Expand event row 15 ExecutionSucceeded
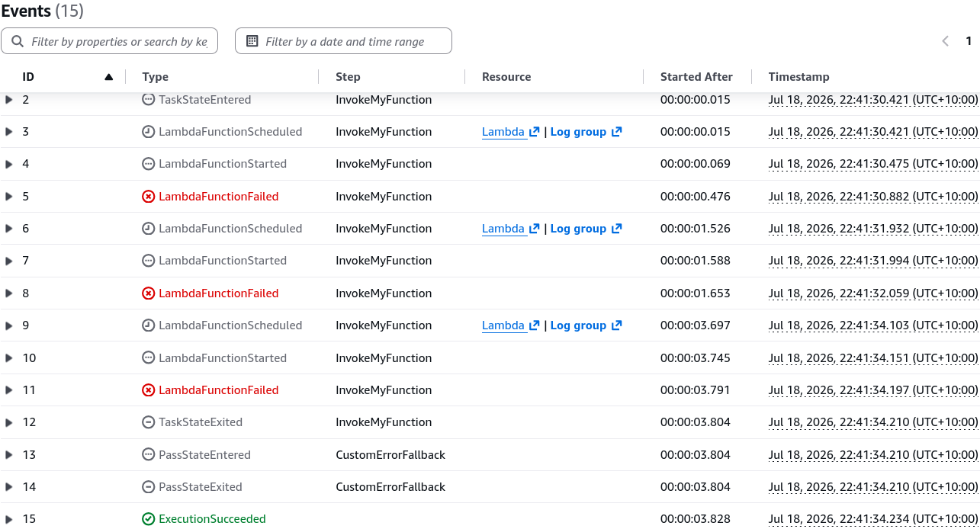 tap(9, 519)
